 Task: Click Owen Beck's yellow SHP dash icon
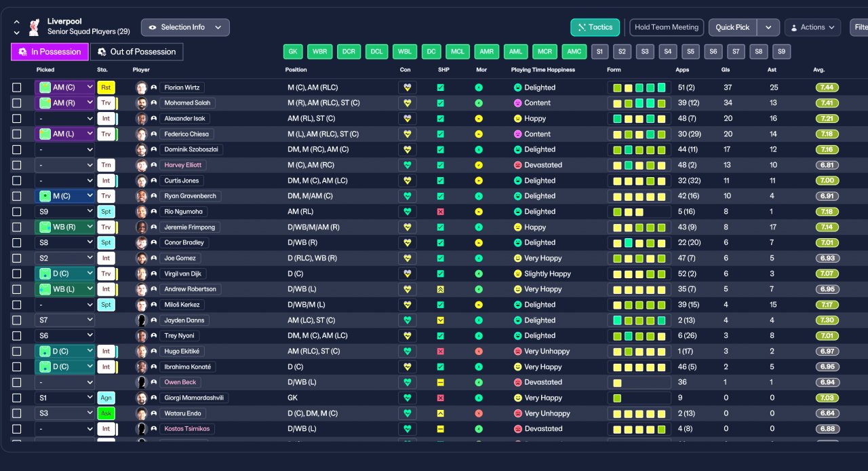click(440, 382)
